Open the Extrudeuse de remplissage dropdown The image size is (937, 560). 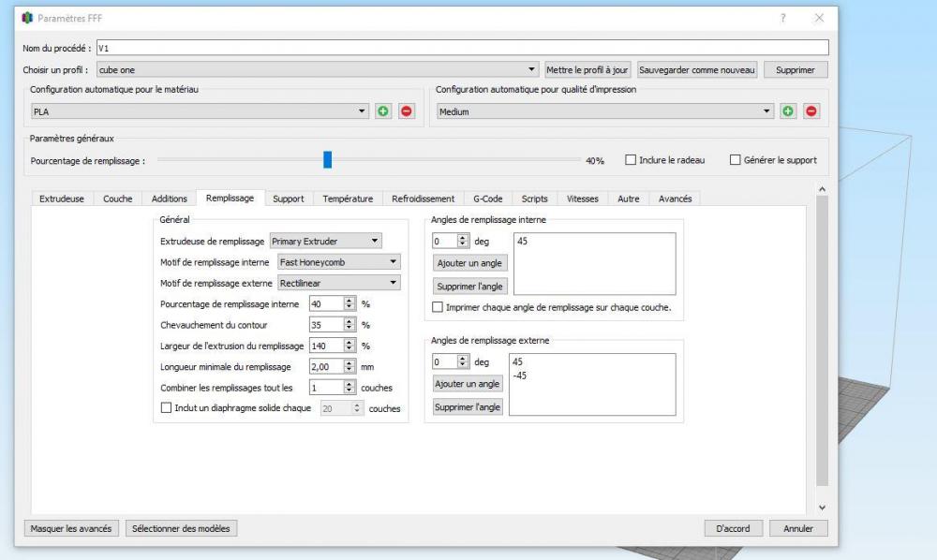coord(326,242)
